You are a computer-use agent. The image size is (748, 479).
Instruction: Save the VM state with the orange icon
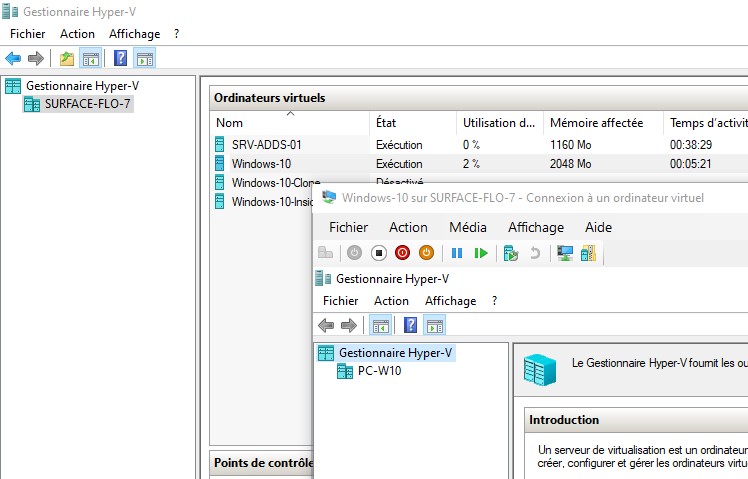(426, 253)
